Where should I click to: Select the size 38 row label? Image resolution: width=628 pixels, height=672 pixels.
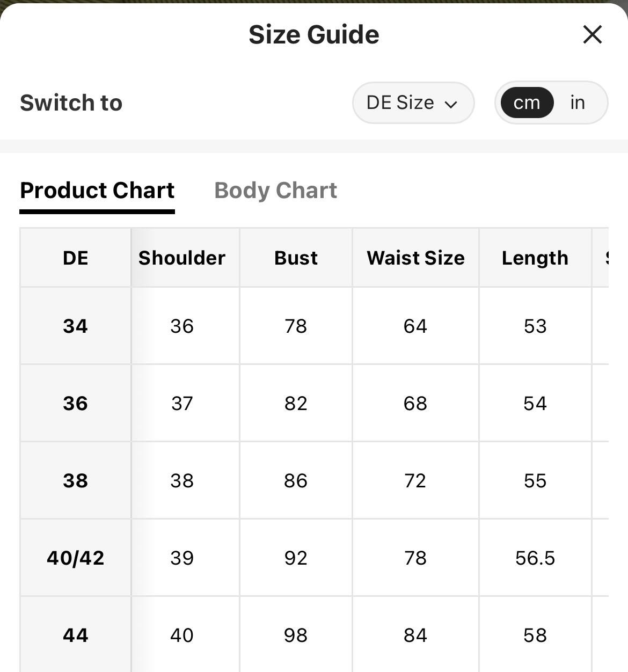click(75, 480)
